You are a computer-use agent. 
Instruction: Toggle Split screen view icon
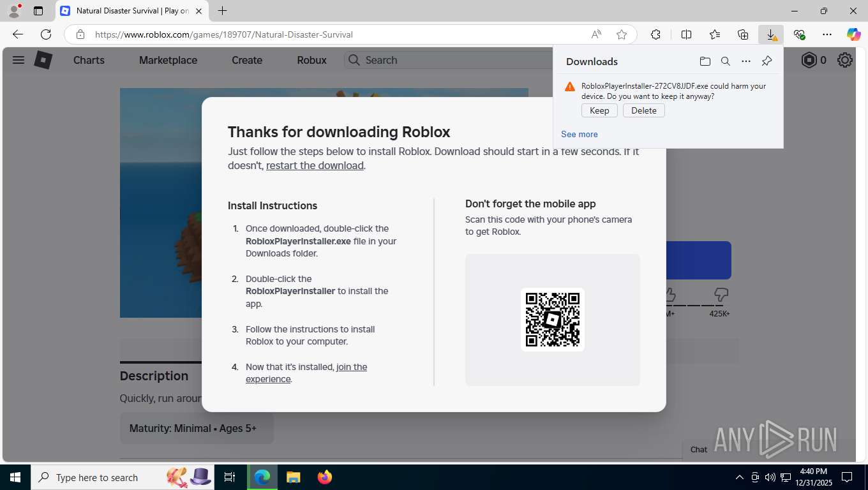click(x=686, y=34)
